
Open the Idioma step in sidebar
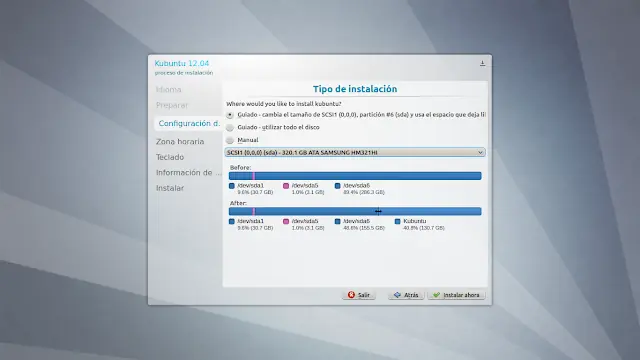point(169,89)
